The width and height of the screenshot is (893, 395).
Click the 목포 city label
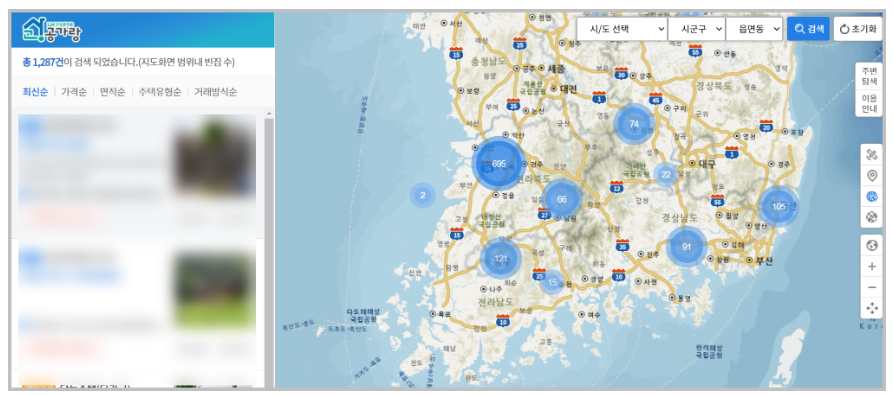(x=445, y=314)
